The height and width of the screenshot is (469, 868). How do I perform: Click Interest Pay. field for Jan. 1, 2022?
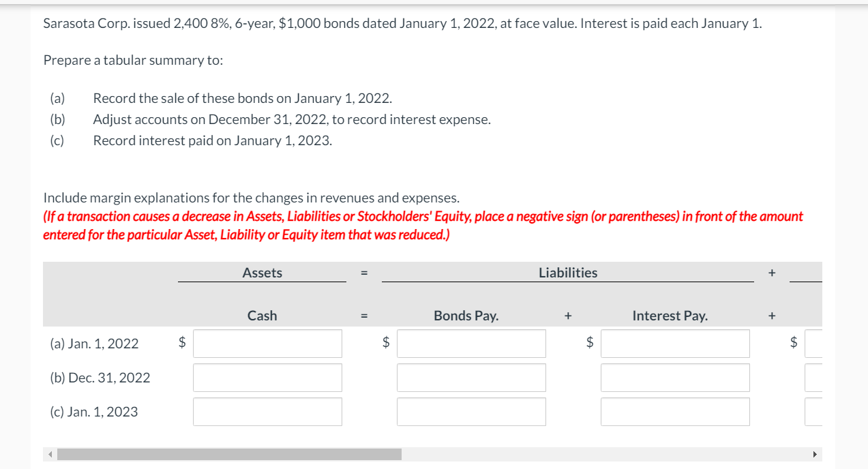tap(675, 344)
